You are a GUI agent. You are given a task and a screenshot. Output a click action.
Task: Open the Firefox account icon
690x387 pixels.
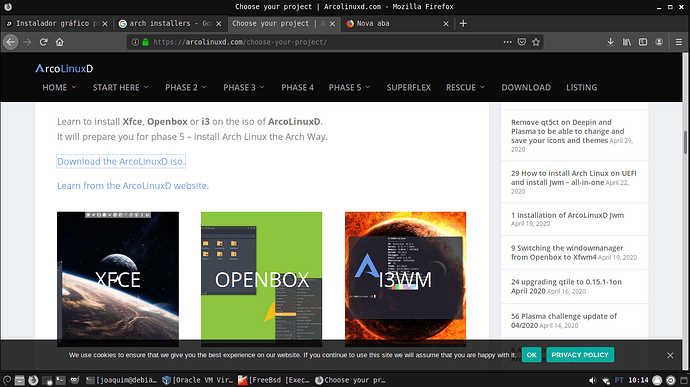pos(659,42)
